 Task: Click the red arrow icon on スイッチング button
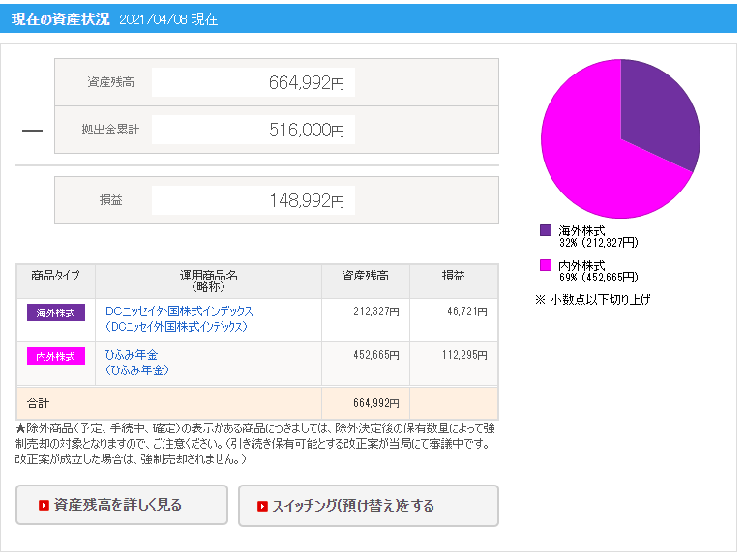[262, 507]
